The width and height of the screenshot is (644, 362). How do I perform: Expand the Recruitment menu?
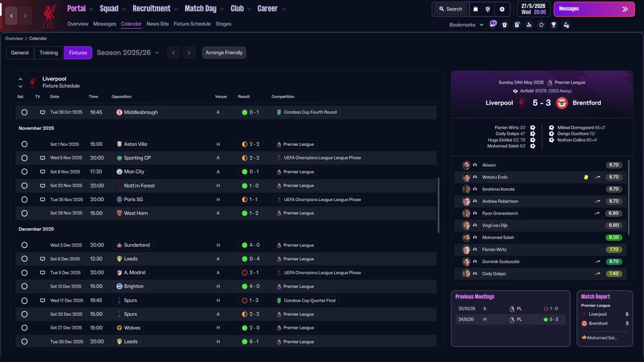pos(155,9)
